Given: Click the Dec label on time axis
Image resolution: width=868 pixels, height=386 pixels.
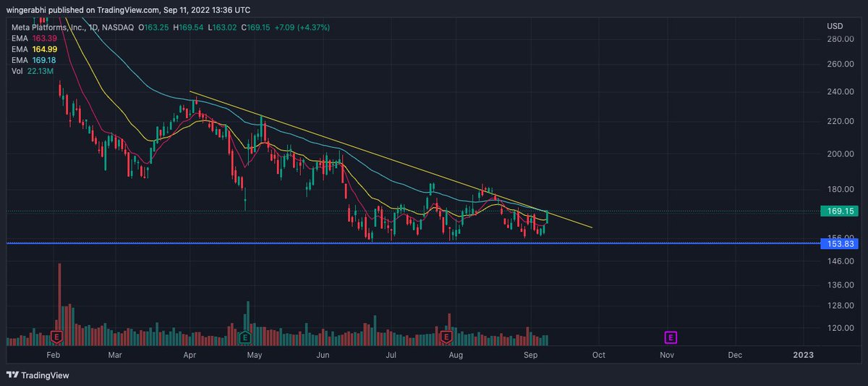Looking at the screenshot, I should click(735, 355).
